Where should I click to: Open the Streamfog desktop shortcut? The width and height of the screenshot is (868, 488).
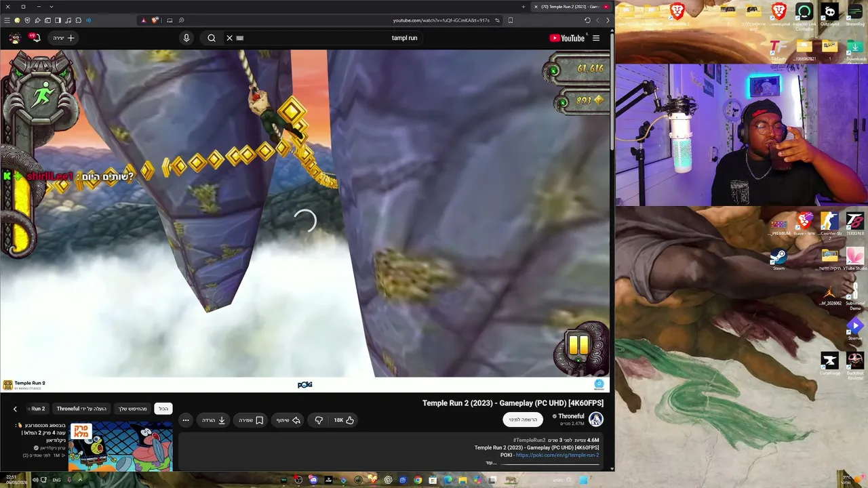tap(855, 15)
